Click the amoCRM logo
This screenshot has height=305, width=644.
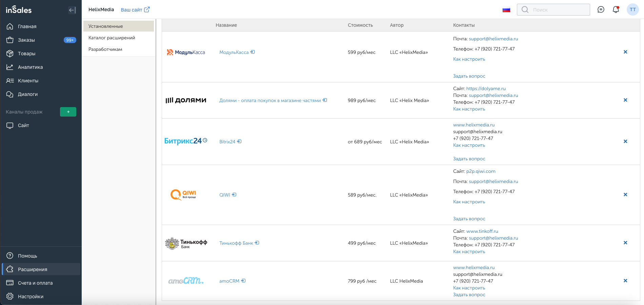186,281
